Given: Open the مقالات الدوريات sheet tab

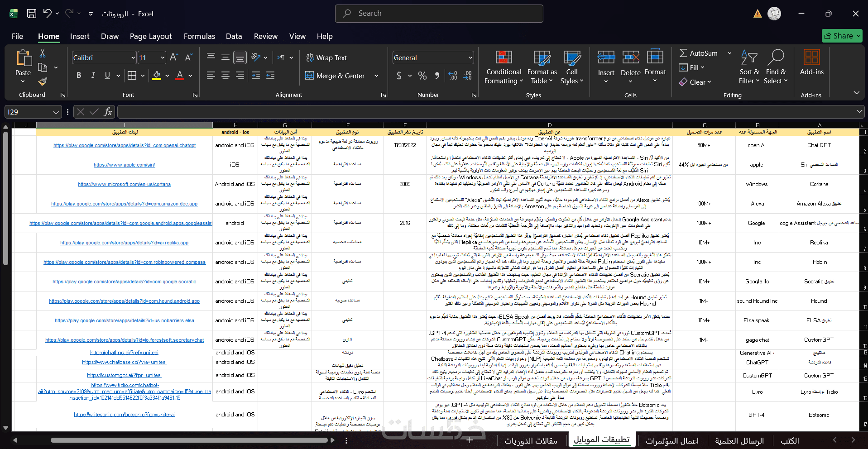Looking at the screenshot, I should click(531, 440).
